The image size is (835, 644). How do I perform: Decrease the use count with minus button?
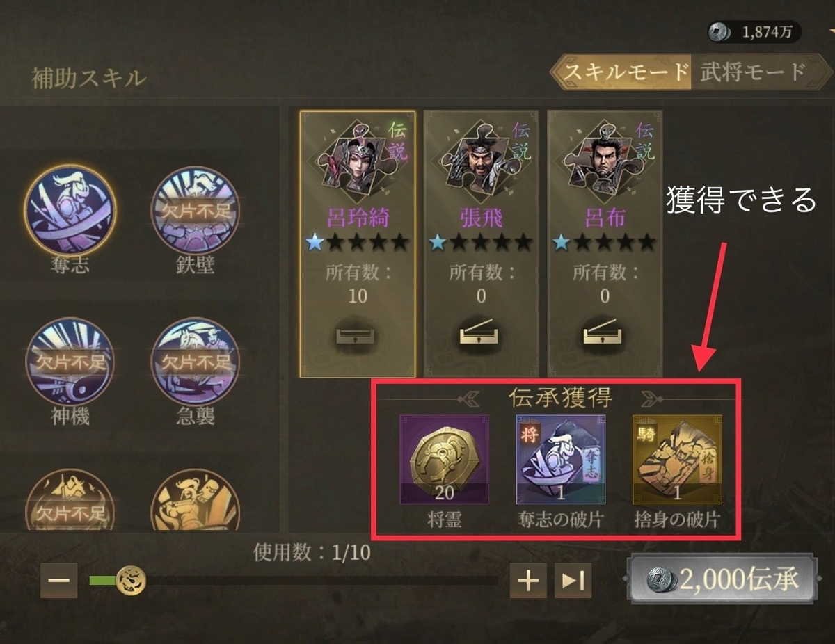[58, 580]
